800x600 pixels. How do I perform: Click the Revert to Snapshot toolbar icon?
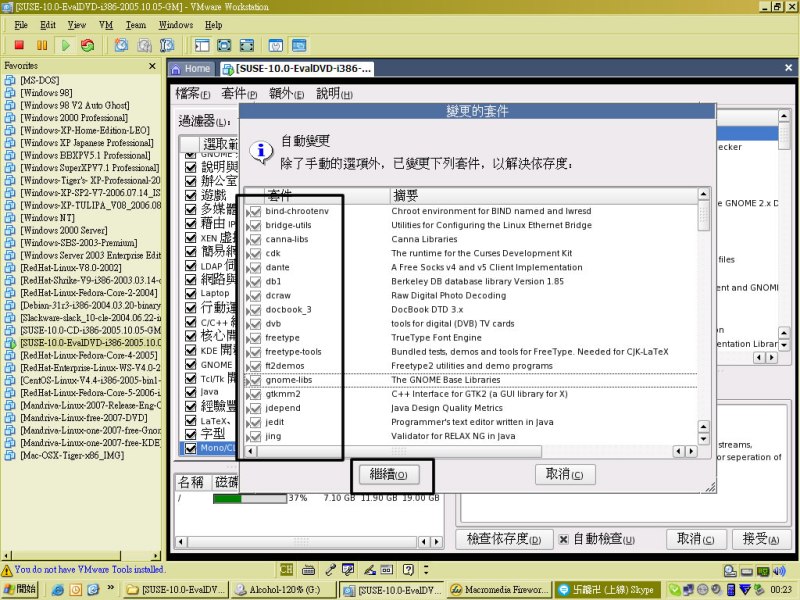tap(144, 45)
